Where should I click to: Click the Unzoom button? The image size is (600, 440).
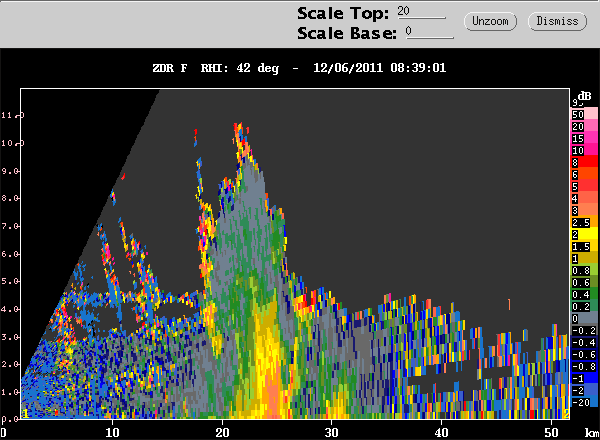[x=490, y=21]
